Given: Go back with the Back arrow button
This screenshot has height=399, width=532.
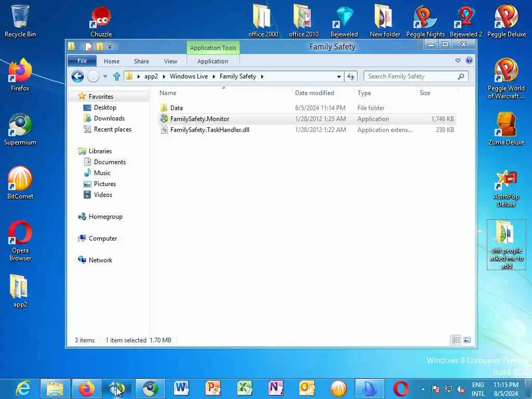Looking at the screenshot, I should coord(77,76).
